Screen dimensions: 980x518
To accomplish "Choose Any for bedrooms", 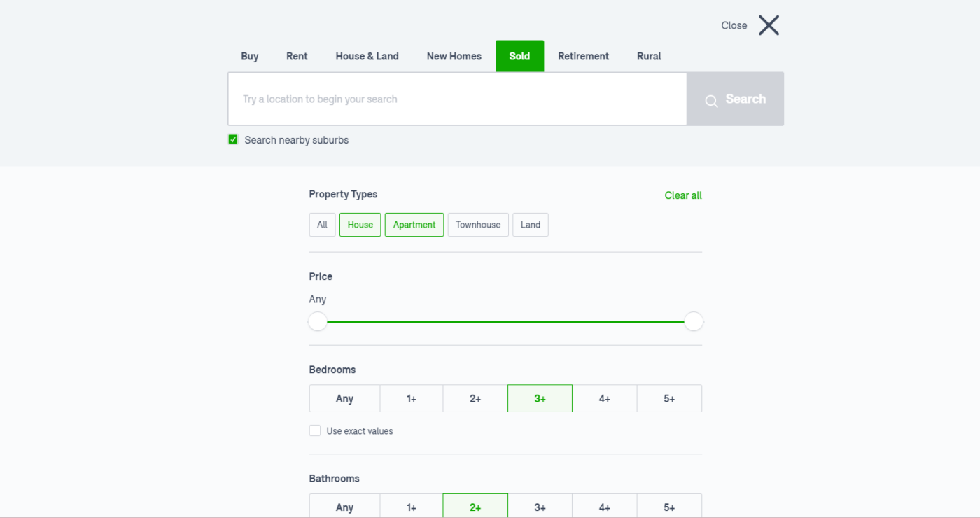I will click(344, 398).
